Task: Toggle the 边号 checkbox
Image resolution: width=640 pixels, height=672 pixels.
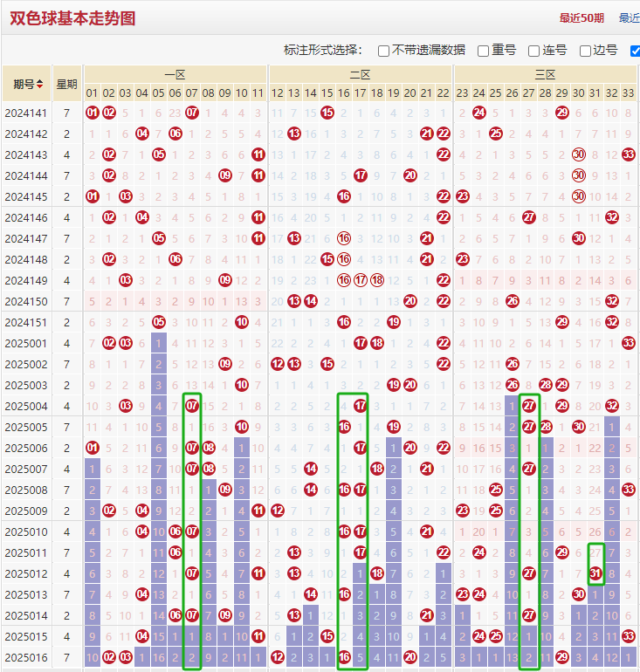Action: point(586,51)
